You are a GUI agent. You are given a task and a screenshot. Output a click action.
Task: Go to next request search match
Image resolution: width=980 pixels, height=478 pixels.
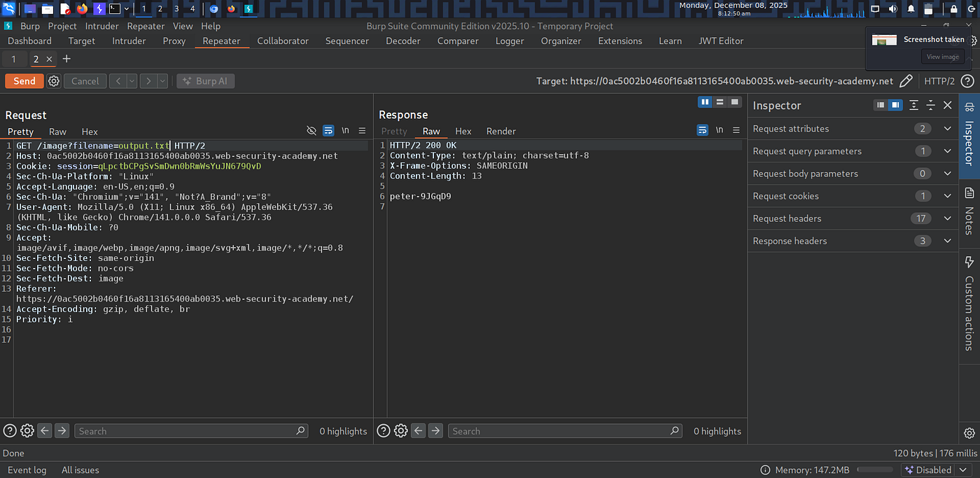(62, 431)
